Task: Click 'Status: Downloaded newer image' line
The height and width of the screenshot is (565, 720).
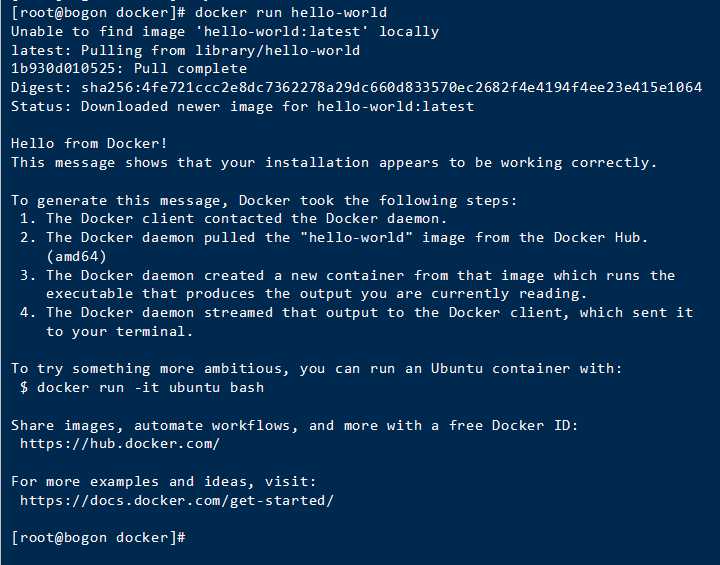Action: coord(242,106)
